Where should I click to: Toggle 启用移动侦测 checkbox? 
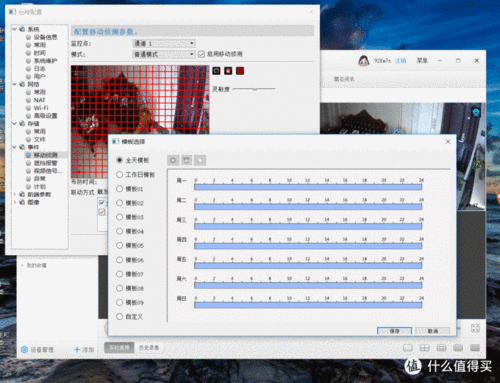click(x=201, y=54)
